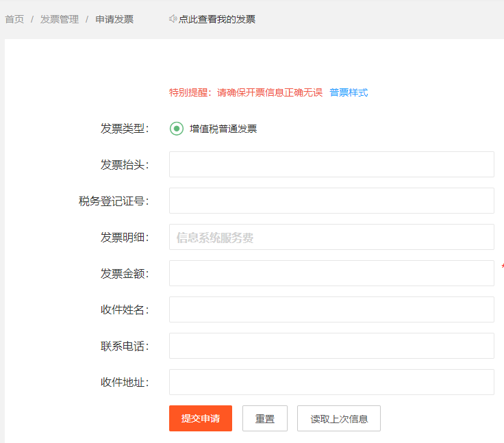Open 发票管理 from the breadcrumb

click(60, 19)
